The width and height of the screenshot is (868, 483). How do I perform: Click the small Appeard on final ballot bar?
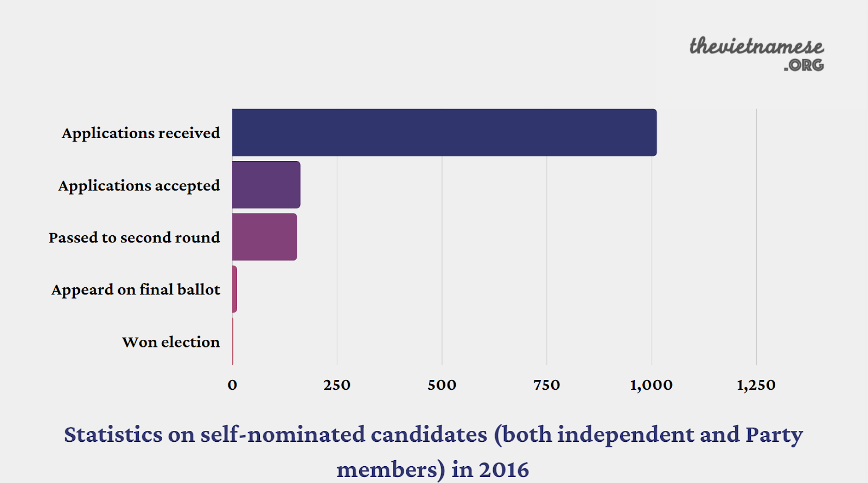click(x=234, y=289)
